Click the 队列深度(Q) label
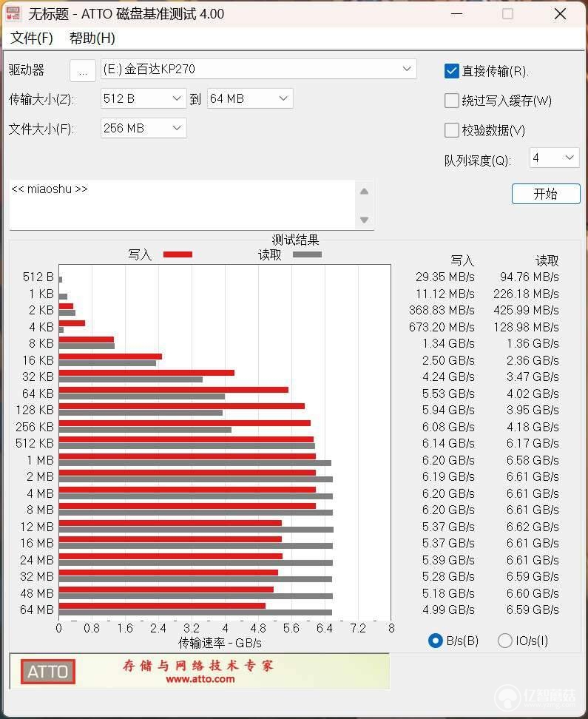The height and width of the screenshot is (719, 588). [477, 161]
